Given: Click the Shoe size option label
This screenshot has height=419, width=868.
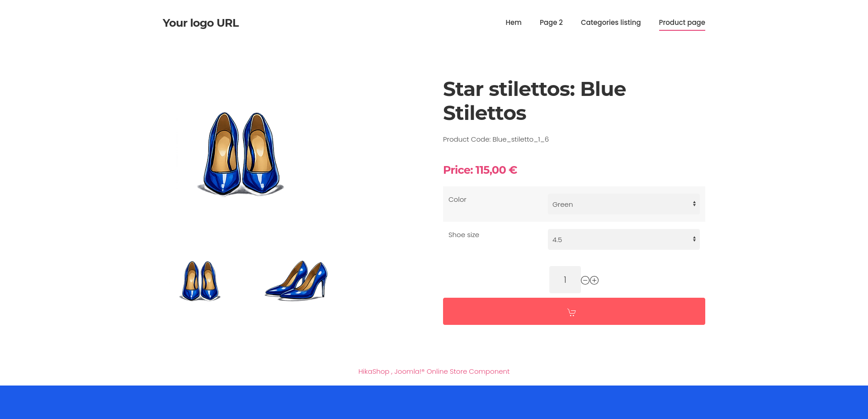Looking at the screenshot, I should (463, 235).
